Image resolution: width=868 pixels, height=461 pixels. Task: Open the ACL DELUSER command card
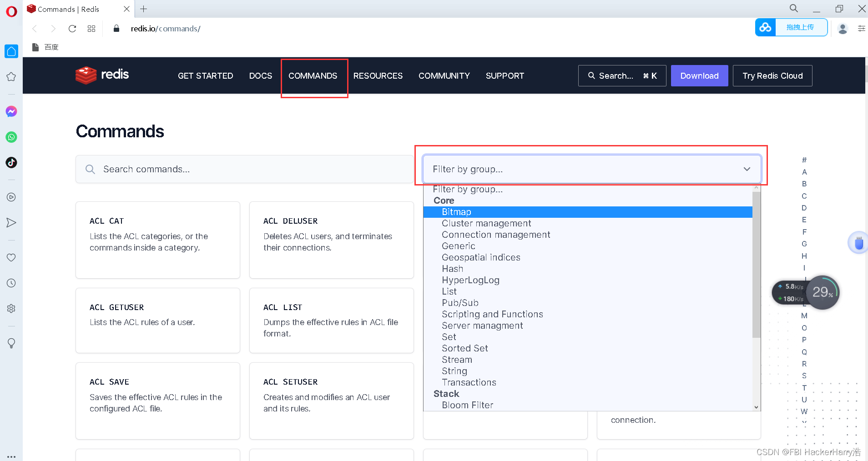(x=332, y=240)
